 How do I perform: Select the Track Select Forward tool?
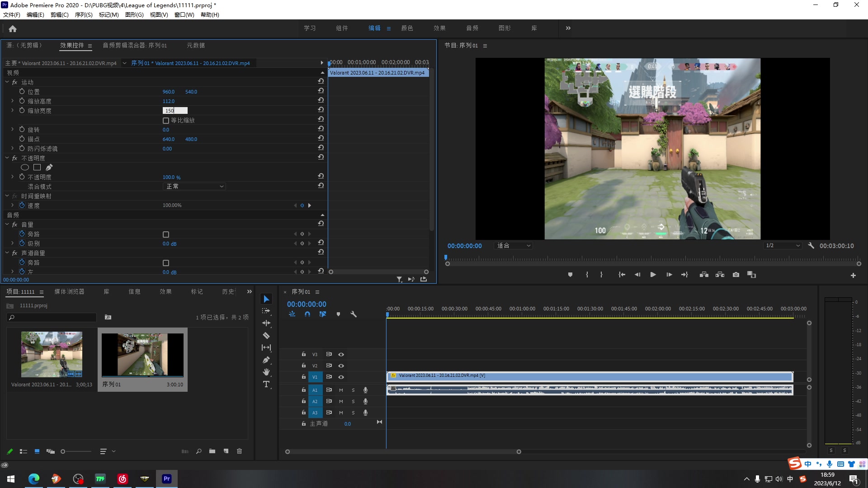[x=266, y=311]
